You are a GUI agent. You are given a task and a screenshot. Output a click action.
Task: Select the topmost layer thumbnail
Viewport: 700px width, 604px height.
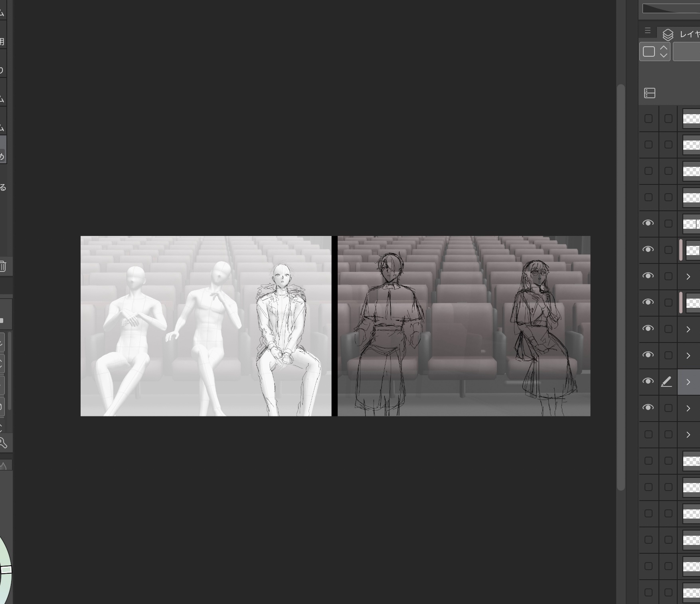tap(691, 119)
